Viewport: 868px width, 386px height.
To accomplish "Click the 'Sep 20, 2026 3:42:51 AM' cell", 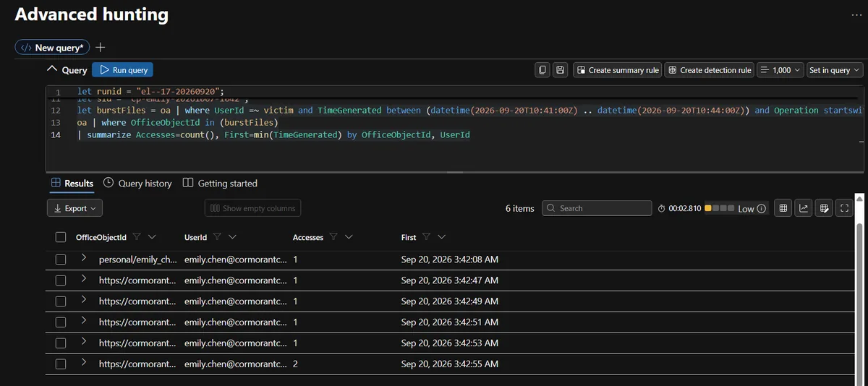I will [449, 322].
